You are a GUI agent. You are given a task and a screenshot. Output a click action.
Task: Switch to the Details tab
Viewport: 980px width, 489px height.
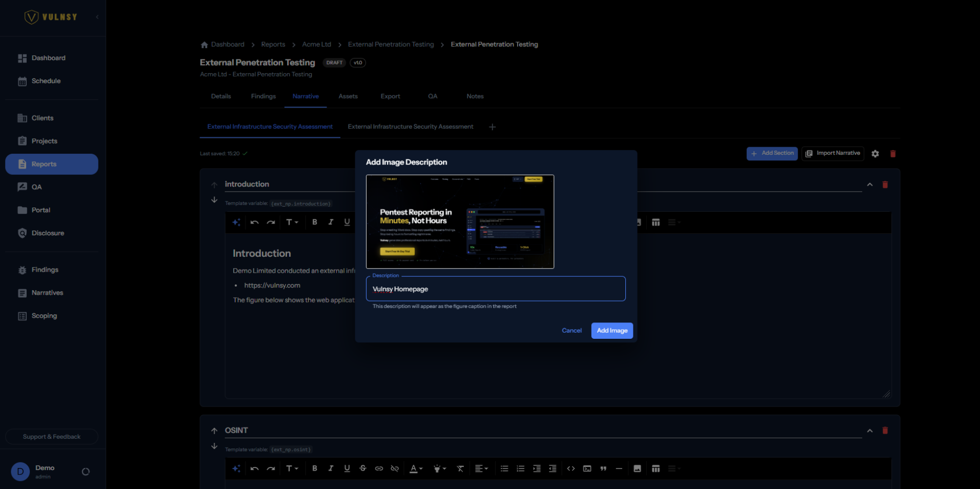click(x=221, y=96)
